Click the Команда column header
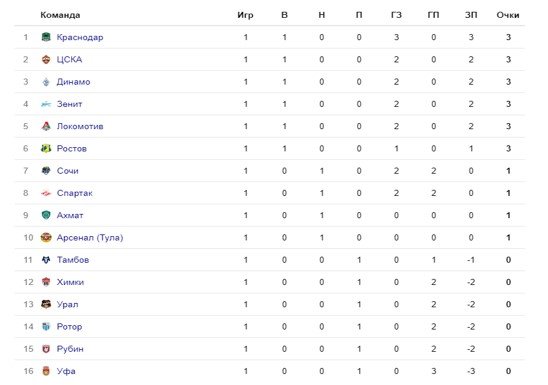 60,15
